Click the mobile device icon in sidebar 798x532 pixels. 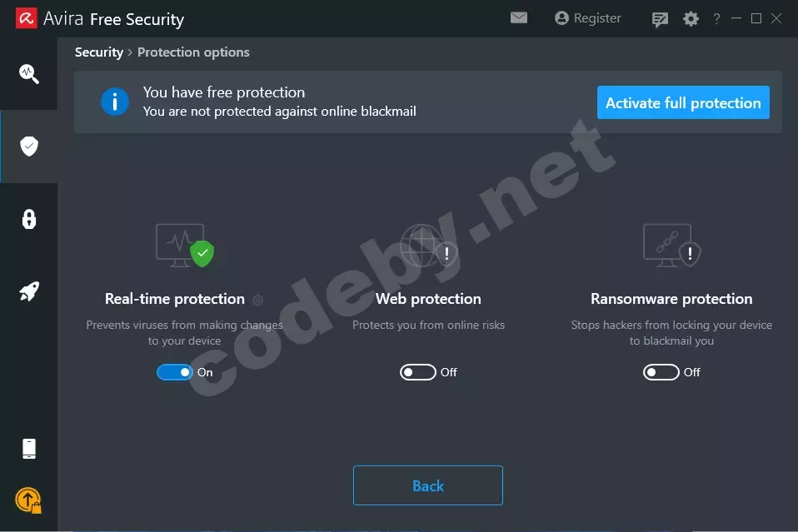[29, 448]
